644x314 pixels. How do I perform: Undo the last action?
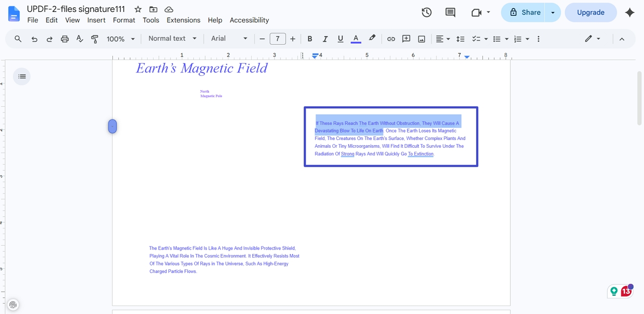(34, 39)
